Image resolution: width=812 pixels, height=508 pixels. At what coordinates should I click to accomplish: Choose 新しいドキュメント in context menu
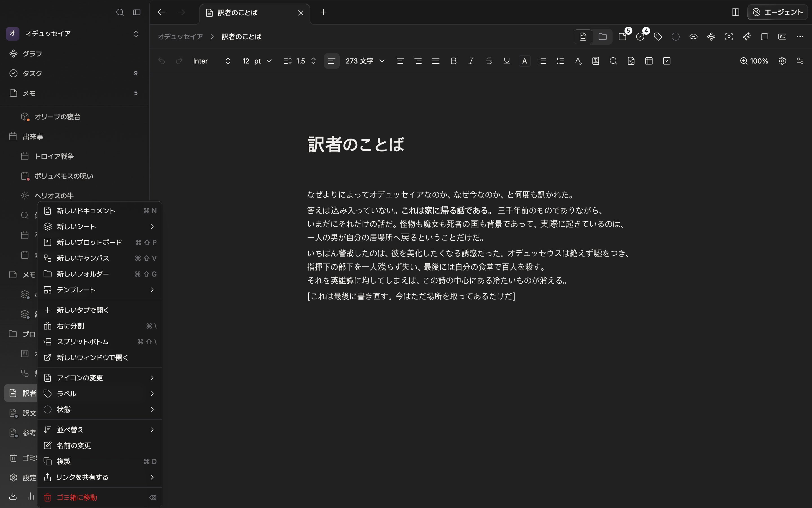coord(100,211)
